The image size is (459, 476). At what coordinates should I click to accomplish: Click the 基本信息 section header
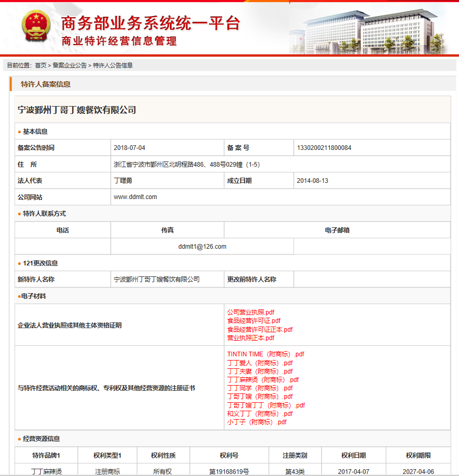pos(35,132)
